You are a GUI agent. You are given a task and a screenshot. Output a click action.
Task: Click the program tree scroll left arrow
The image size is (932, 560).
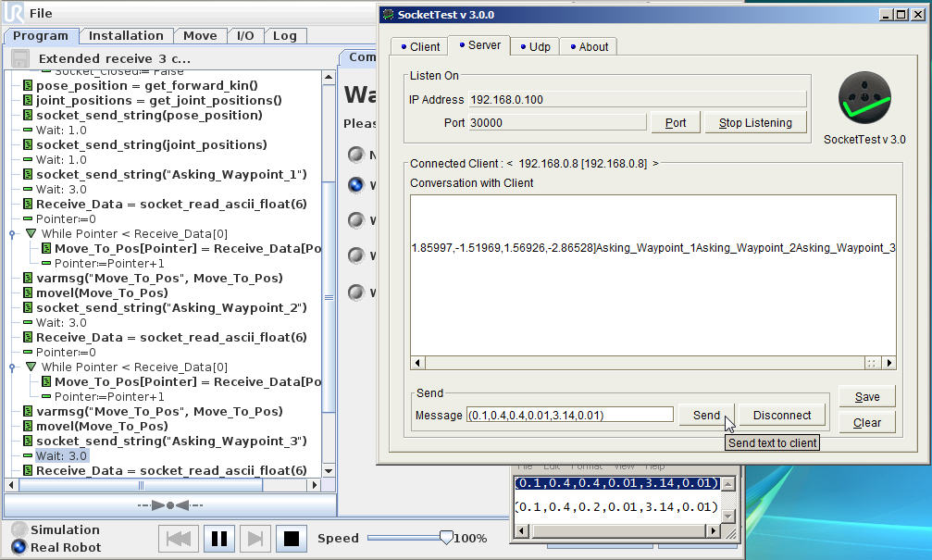(12, 485)
